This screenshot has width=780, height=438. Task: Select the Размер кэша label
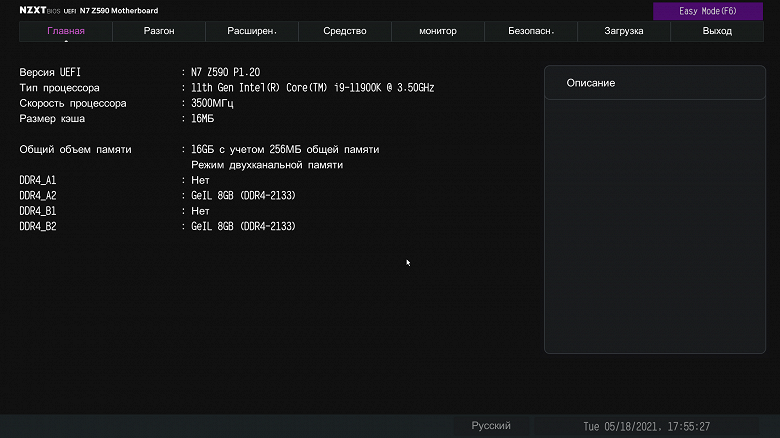pyautogui.click(x=52, y=118)
